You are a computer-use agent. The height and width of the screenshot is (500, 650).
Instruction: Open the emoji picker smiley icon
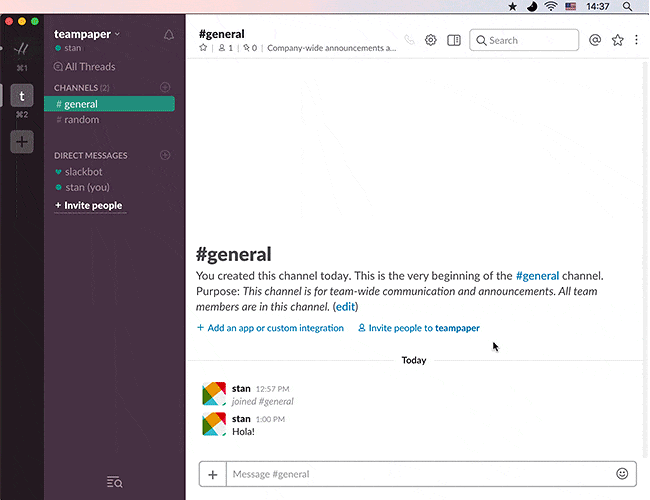(x=622, y=473)
